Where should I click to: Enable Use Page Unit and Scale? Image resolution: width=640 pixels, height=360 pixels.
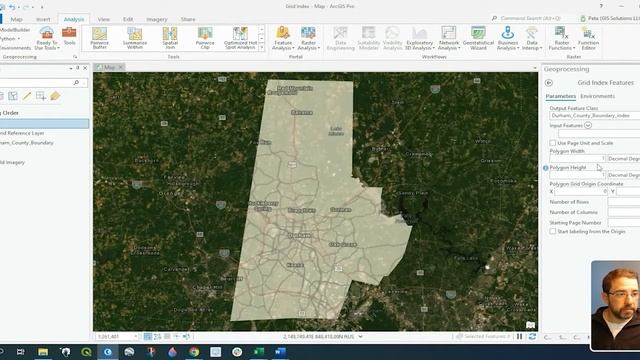pyautogui.click(x=552, y=143)
